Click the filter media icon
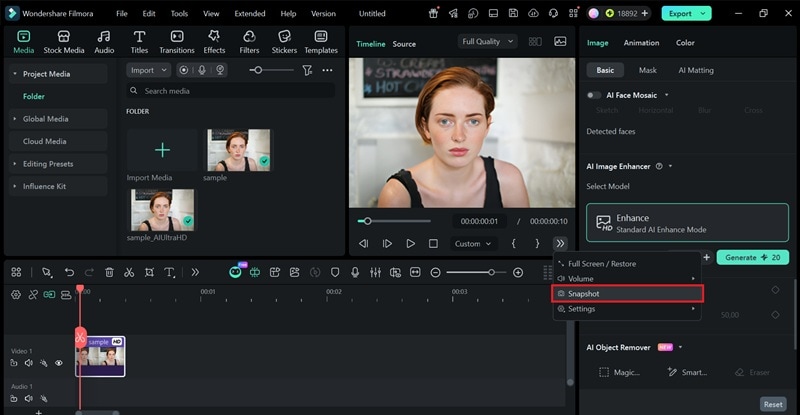This screenshot has height=415, width=800. (307, 70)
